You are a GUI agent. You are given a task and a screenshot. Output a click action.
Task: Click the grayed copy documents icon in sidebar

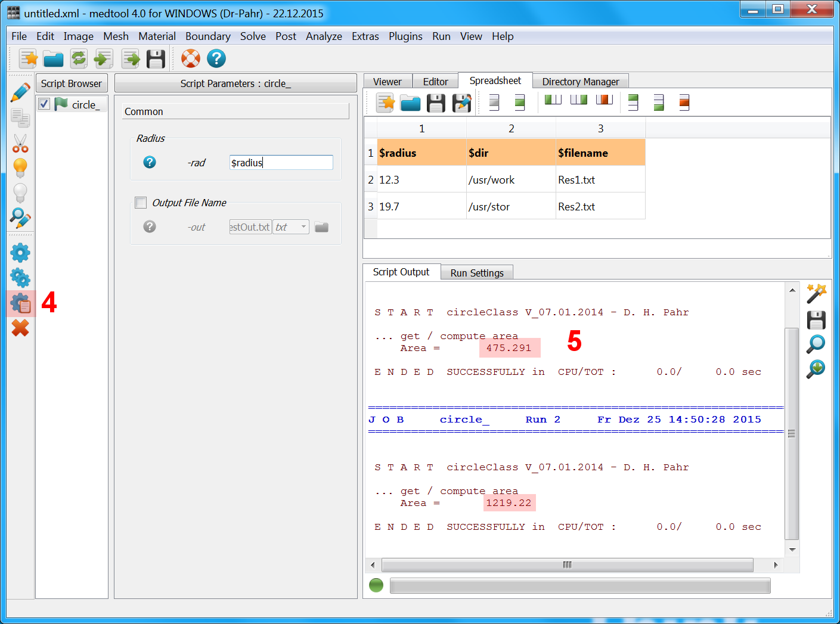pyautogui.click(x=20, y=118)
